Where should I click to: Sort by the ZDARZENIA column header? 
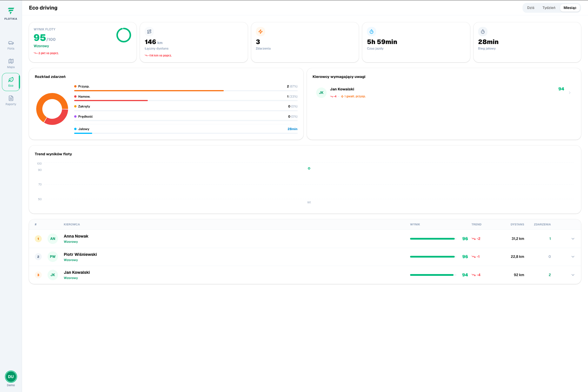coord(542,225)
